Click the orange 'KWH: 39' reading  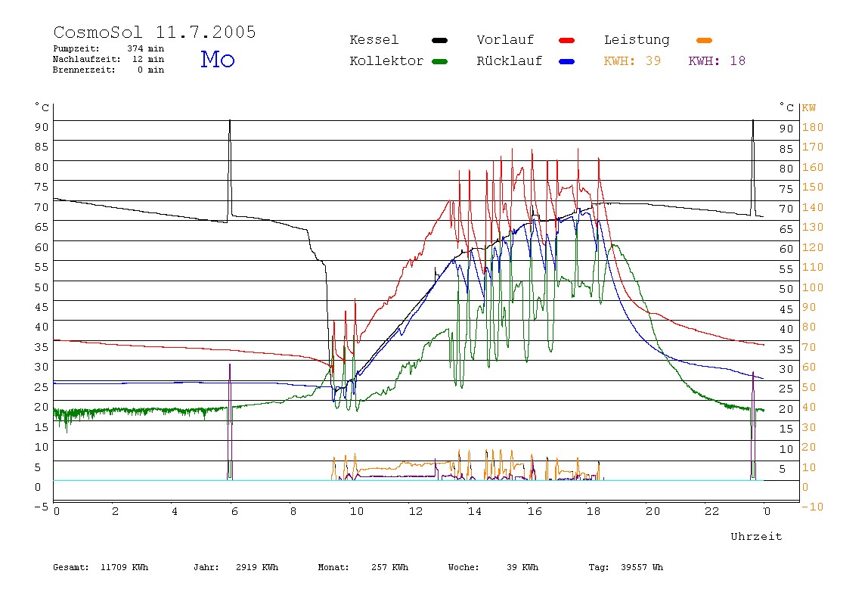point(632,61)
